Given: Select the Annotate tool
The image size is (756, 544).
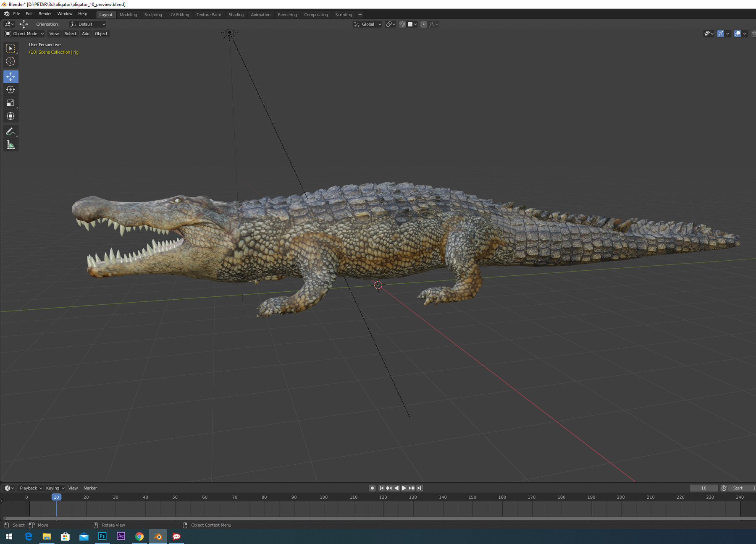Looking at the screenshot, I should (11, 131).
